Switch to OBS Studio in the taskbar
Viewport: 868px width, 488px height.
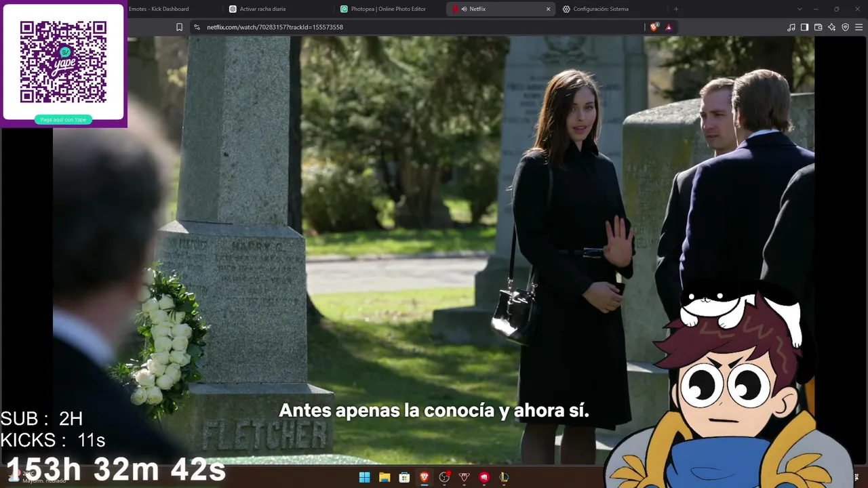pyautogui.click(x=444, y=477)
